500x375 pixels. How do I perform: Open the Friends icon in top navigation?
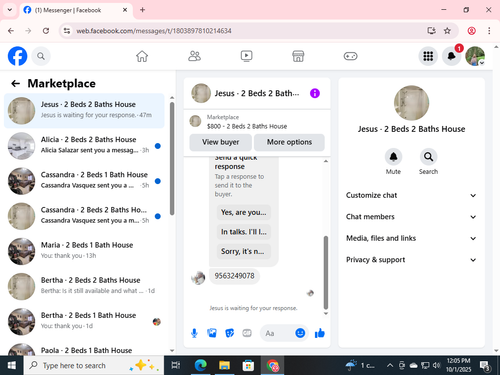194,56
